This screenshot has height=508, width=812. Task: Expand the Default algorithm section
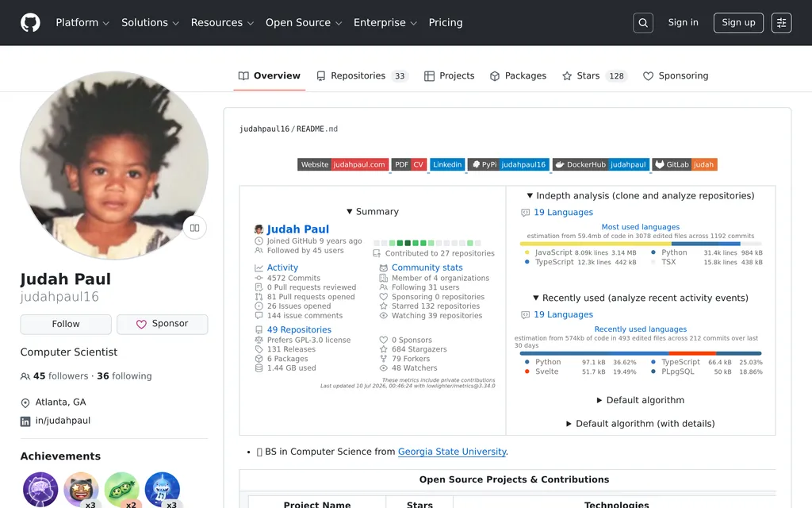[x=640, y=400]
